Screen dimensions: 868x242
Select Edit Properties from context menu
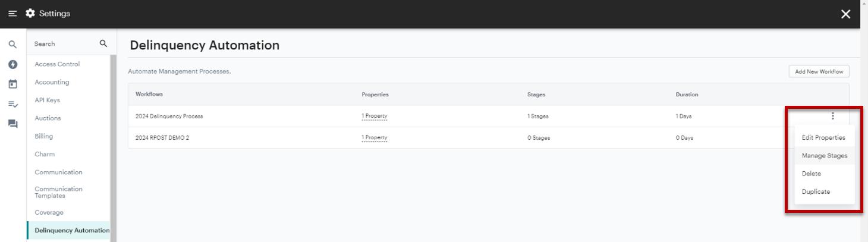tap(823, 137)
